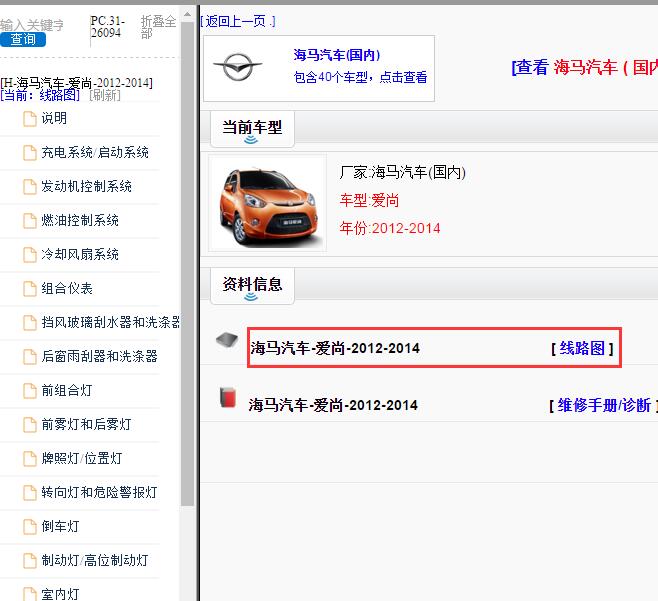Open 挡风玻璃刮水器和洗涤器 page icon
658x601 pixels.
29,323
